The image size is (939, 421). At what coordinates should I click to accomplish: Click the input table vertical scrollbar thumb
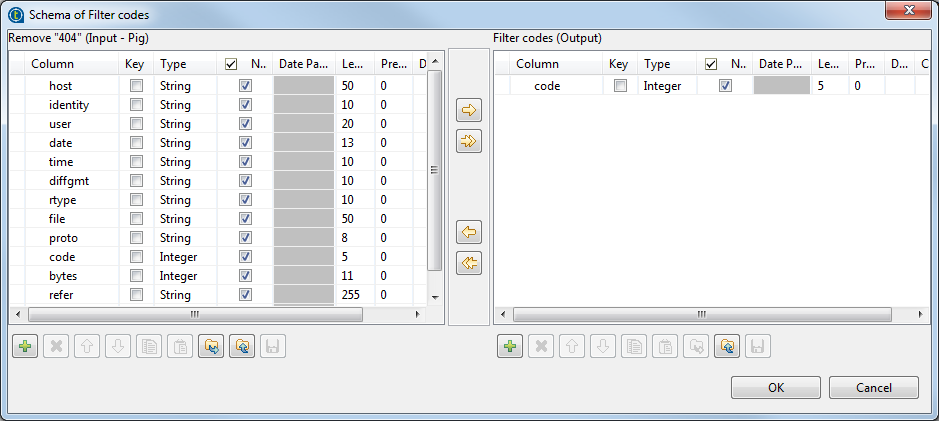click(435, 170)
